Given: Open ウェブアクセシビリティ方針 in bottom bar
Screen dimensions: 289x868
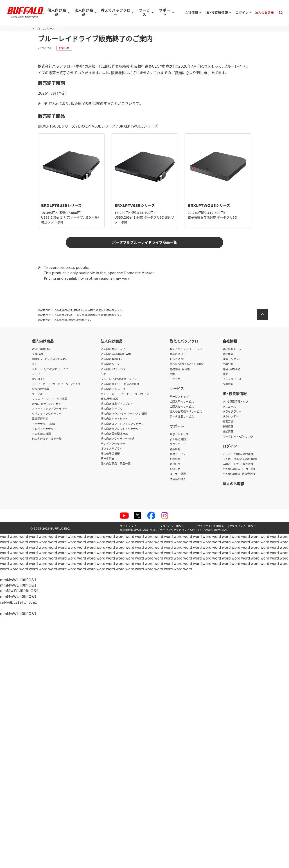Looking at the screenshot, I should pos(177,530).
